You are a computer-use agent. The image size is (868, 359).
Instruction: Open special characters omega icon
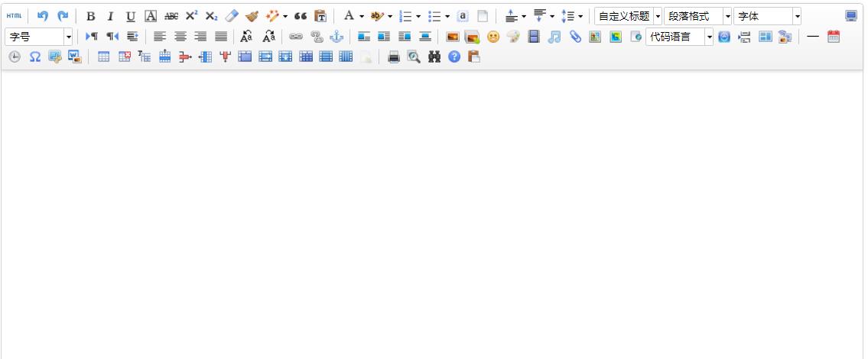pos(35,57)
